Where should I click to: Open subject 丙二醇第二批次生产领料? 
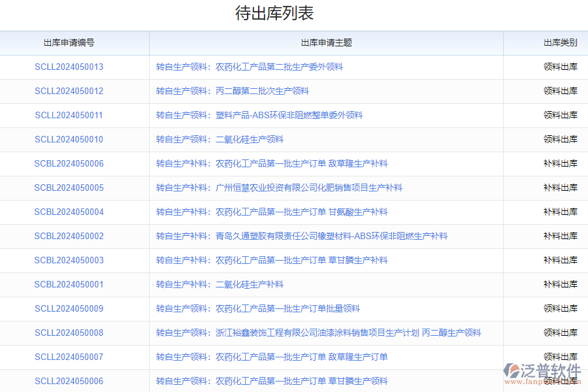(x=233, y=91)
